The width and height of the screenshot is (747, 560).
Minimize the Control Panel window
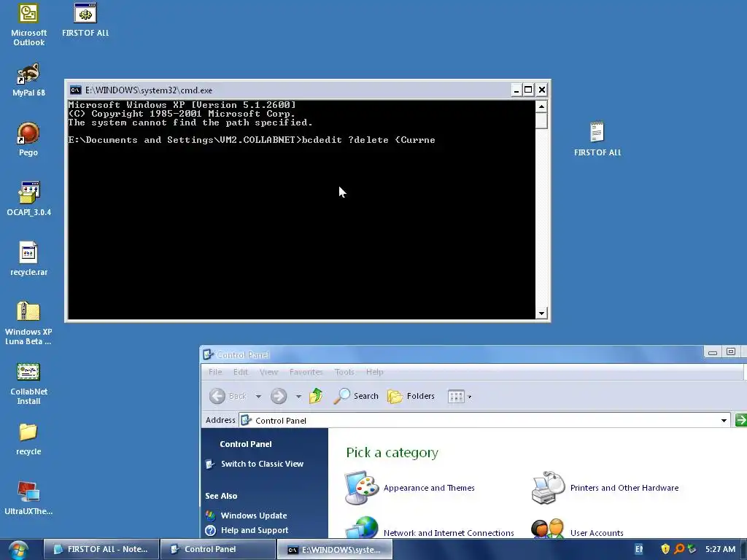(713, 352)
